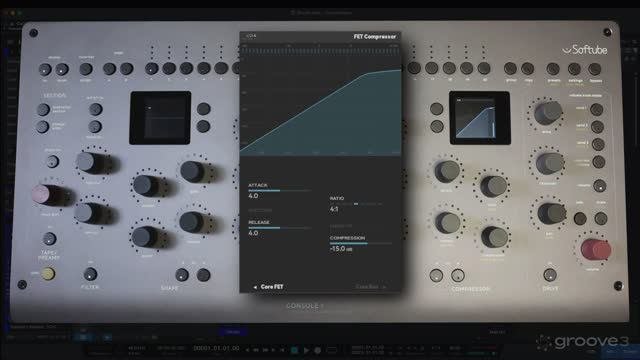The height and width of the screenshot is (360, 640).
Task: Click Record in the DAW transport bar
Action: pyautogui.click(x=318, y=350)
